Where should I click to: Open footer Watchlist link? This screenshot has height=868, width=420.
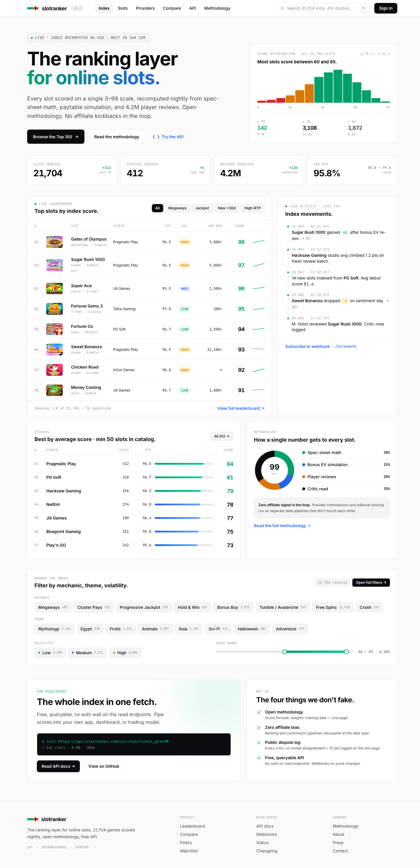[x=189, y=851]
